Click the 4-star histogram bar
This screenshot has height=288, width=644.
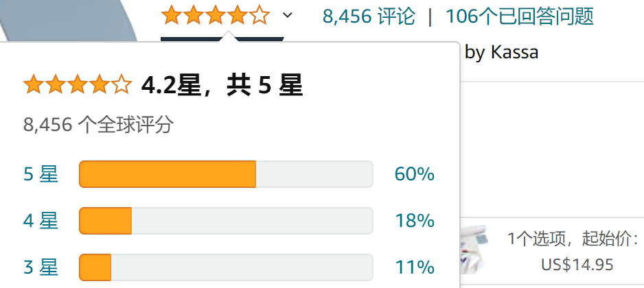coord(226,221)
